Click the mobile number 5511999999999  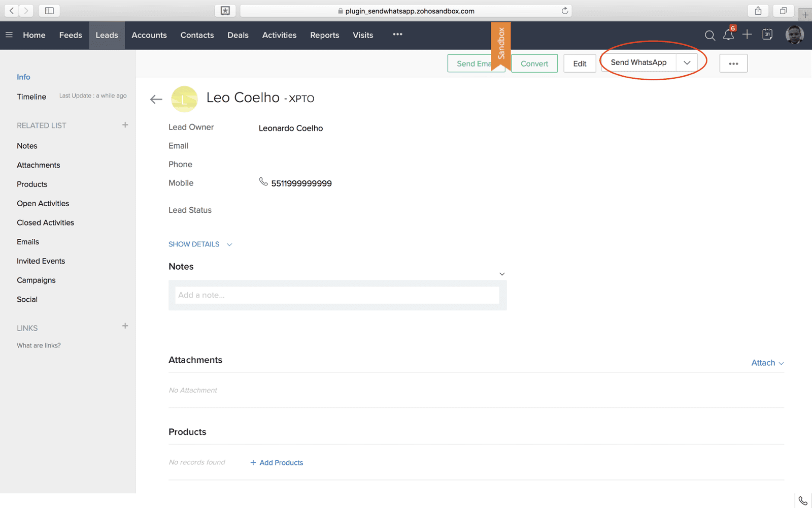[x=301, y=183]
